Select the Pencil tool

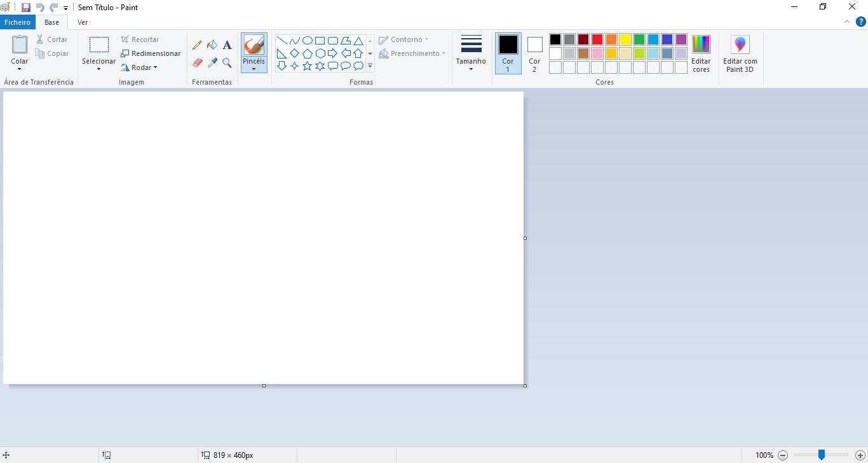click(197, 45)
